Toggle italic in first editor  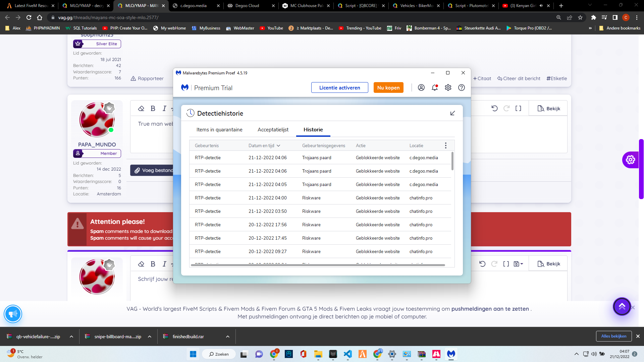[x=164, y=108]
